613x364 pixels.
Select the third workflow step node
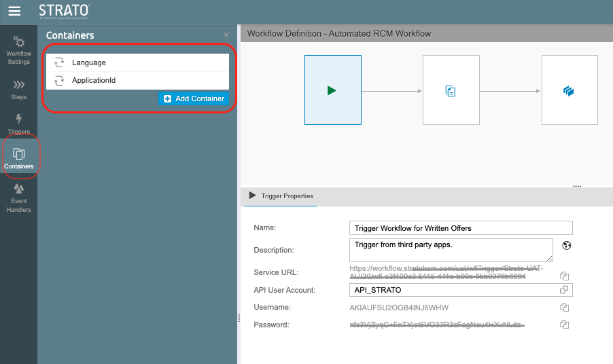[x=569, y=90]
